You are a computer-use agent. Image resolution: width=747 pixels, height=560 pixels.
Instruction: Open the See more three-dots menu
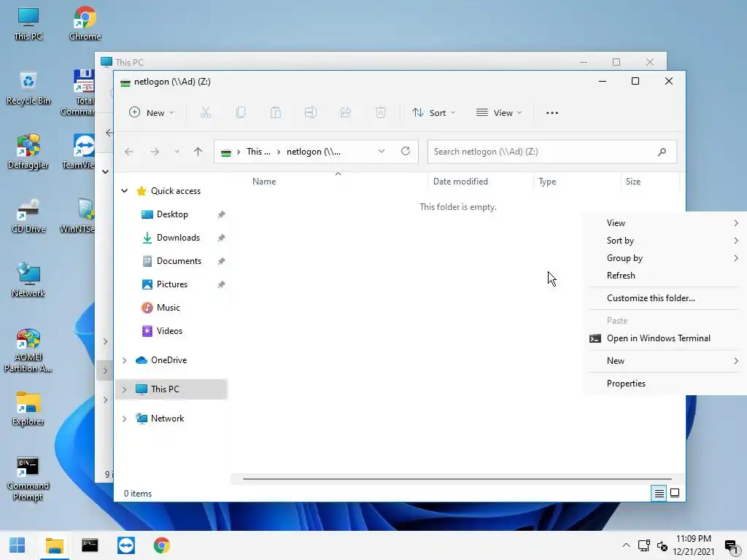point(552,113)
